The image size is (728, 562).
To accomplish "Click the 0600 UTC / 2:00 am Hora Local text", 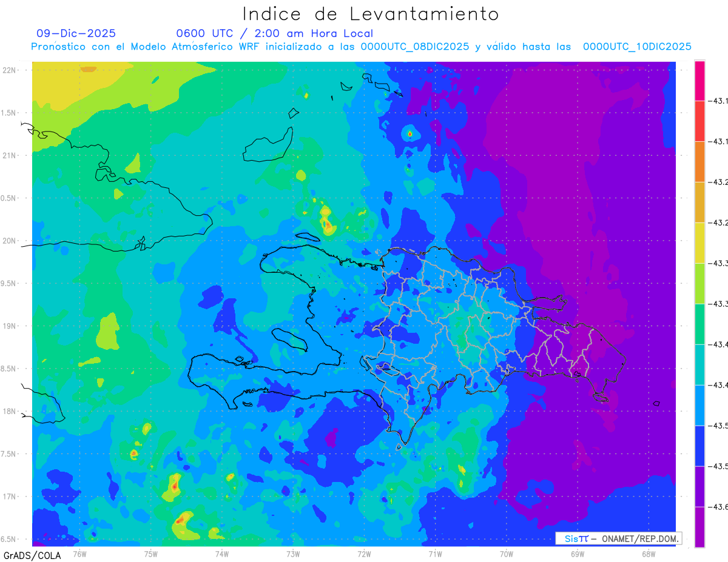I will click(x=274, y=33).
